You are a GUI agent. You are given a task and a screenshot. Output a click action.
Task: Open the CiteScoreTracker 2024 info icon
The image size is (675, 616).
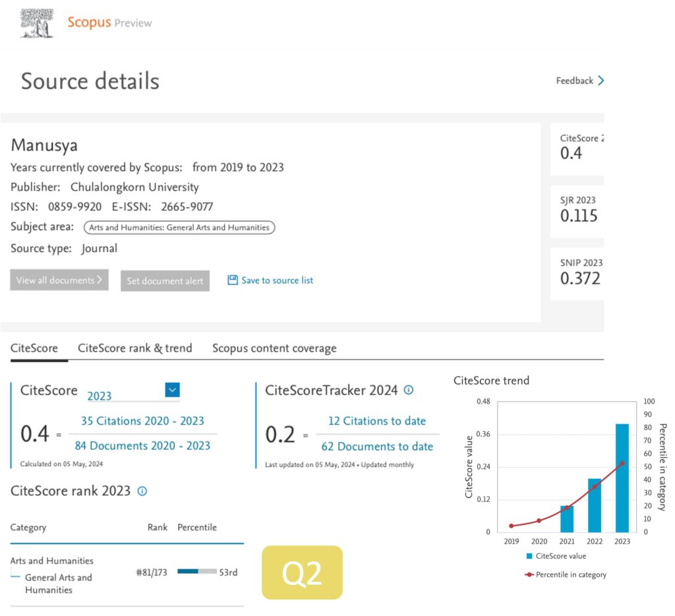pyautogui.click(x=409, y=390)
